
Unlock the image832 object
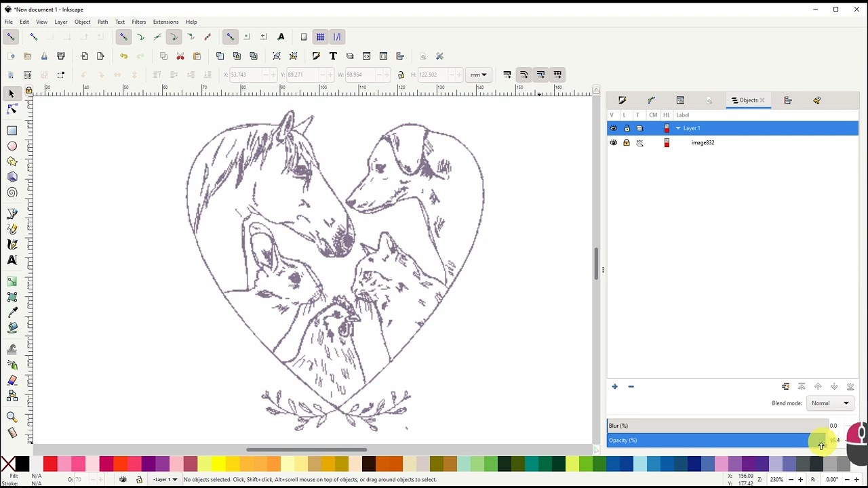tap(627, 142)
